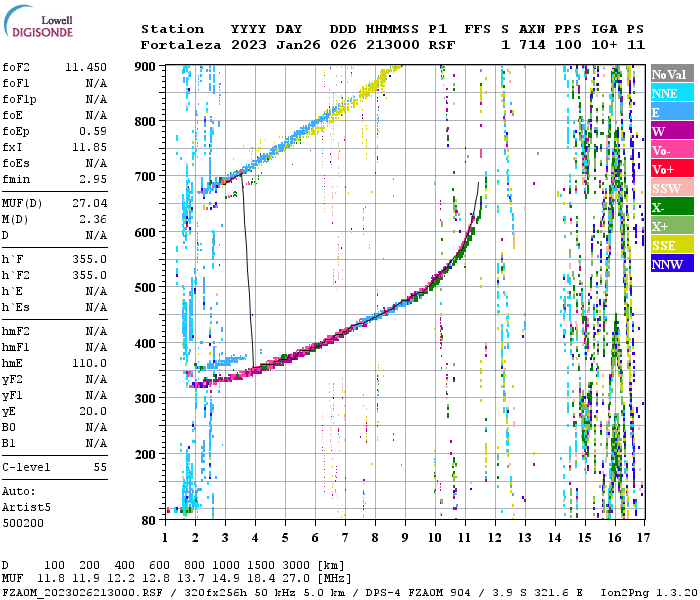Screen dimensions: 700x600
Task: Click the hmF2 N/A value
Action: pyautogui.click(x=97, y=331)
